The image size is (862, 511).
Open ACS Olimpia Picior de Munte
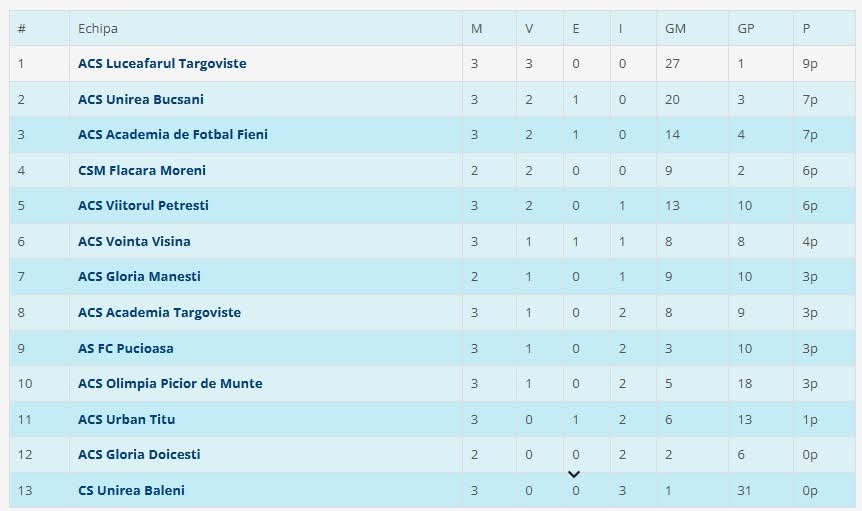(x=170, y=383)
